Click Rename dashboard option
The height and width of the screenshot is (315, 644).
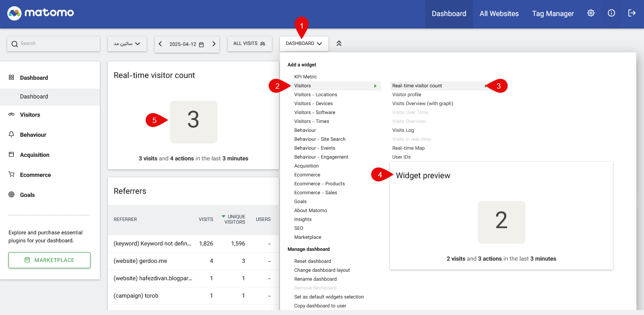[x=315, y=279]
